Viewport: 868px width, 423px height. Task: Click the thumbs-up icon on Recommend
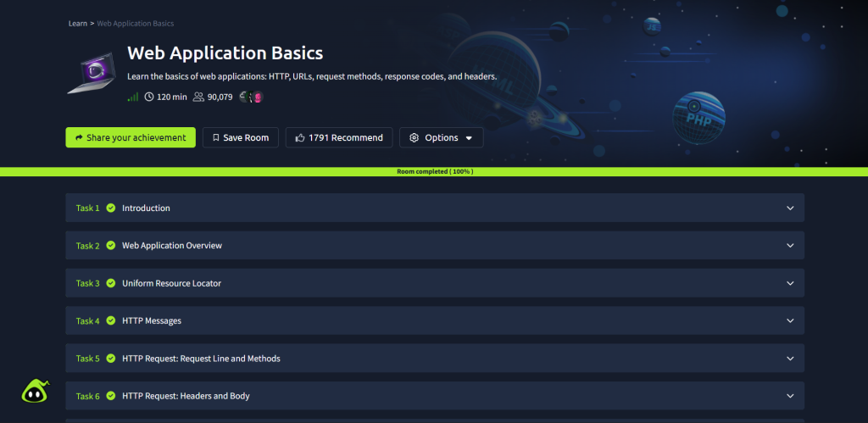pyautogui.click(x=300, y=137)
